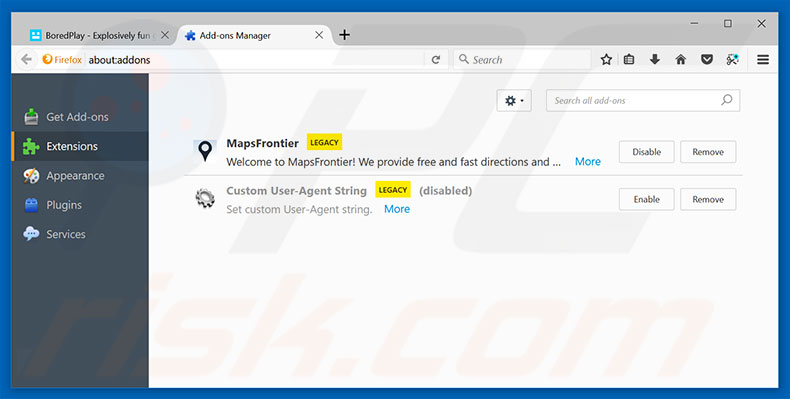Maximize the Firefox window

[728, 23]
